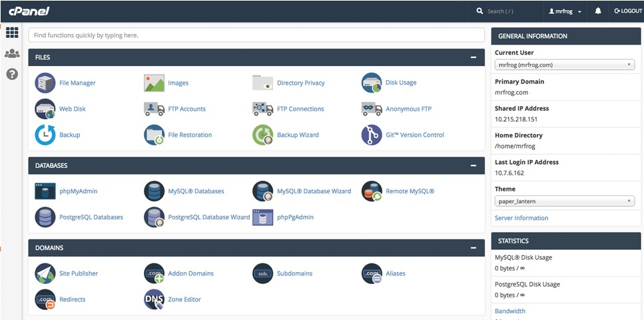This screenshot has width=644, height=320.
Task: Open the Zone Editor text link
Action: pos(184,299)
